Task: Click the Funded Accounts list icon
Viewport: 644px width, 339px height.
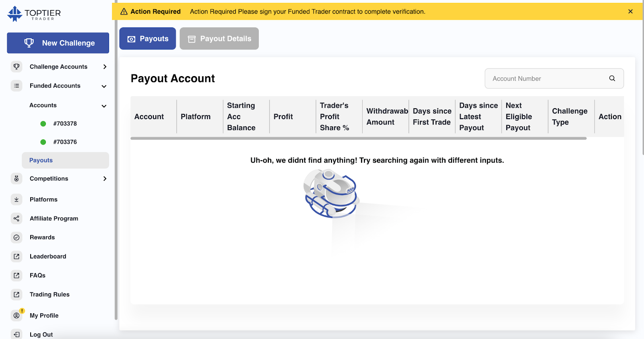Action: [17, 86]
